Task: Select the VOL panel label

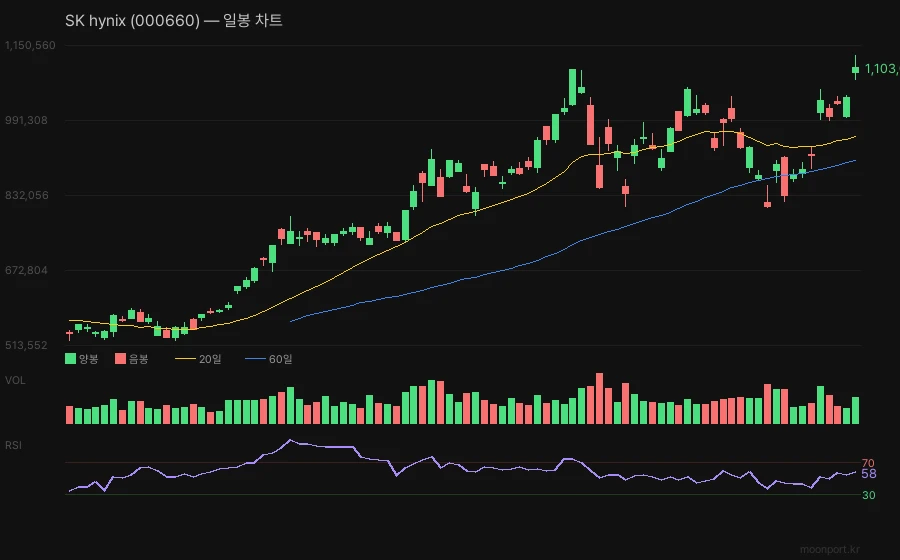Action: pos(16,380)
